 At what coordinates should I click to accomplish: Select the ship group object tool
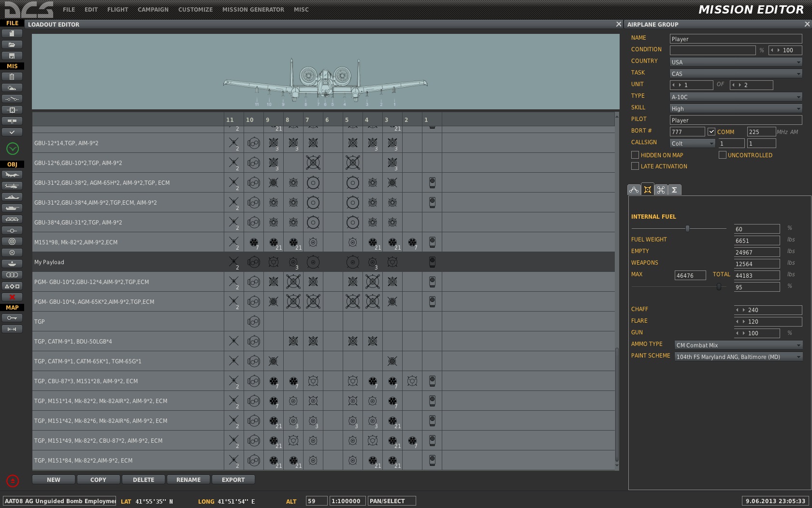click(x=12, y=197)
